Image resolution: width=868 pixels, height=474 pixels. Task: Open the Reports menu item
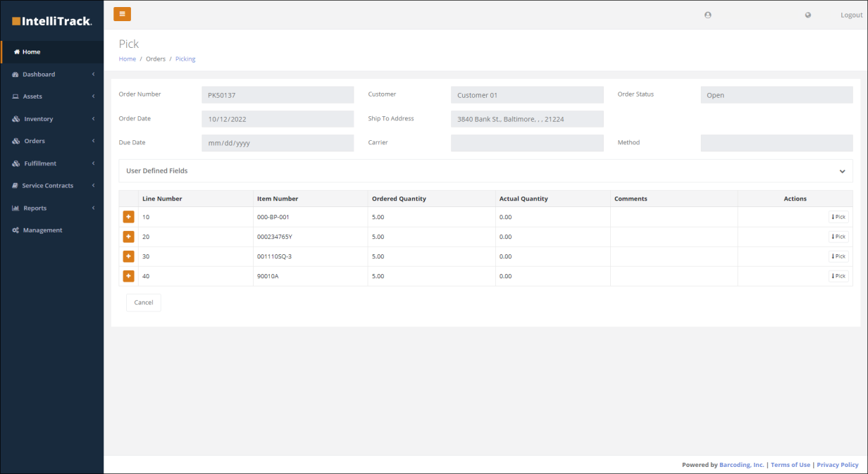pos(52,208)
